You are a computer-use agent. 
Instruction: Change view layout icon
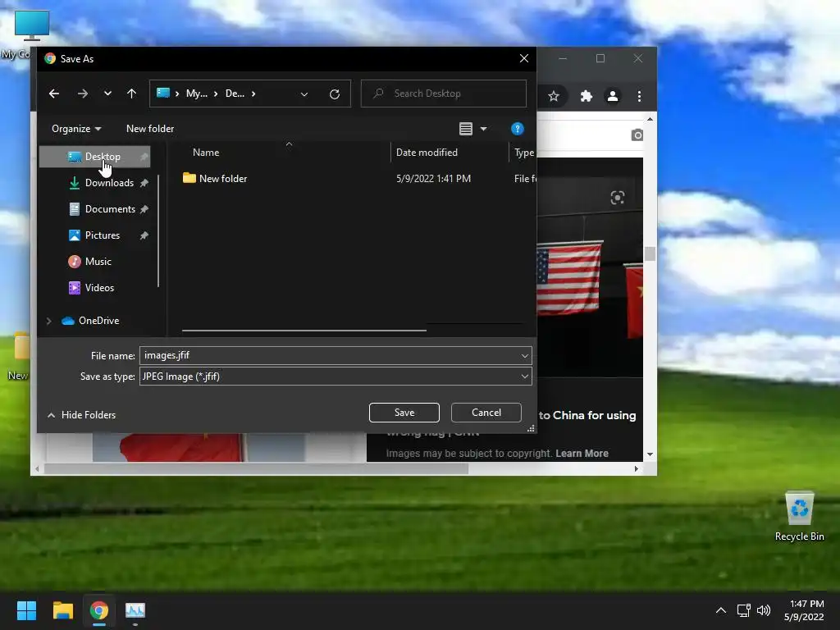coord(466,129)
